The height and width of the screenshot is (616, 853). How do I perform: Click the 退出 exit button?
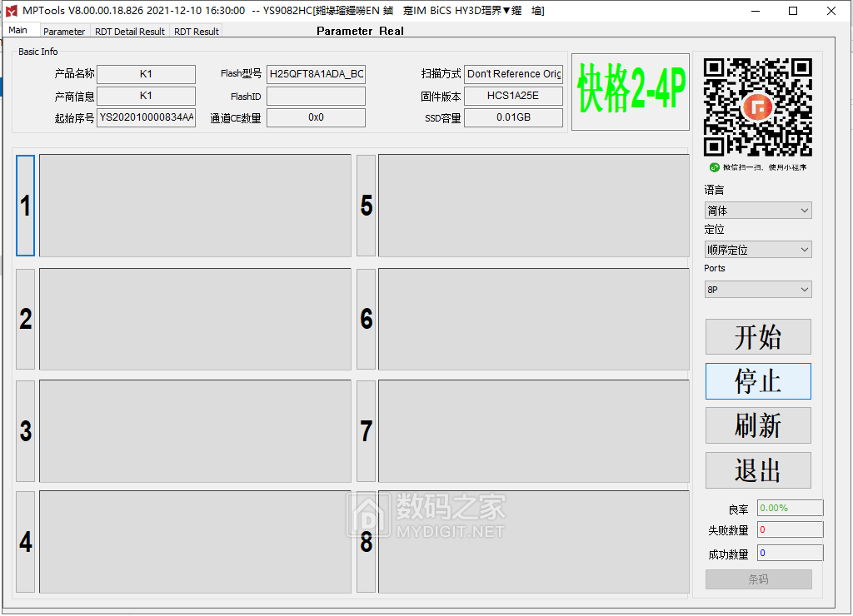coord(757,470)
